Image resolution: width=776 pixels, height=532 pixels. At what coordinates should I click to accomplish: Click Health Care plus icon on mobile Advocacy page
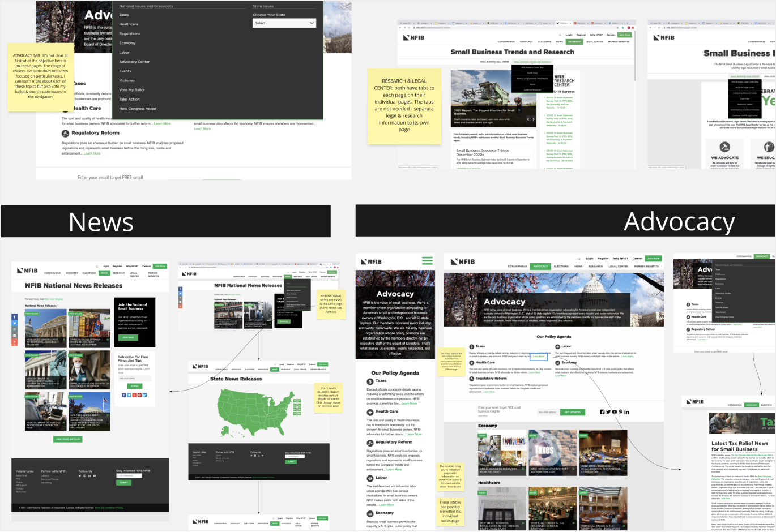click(x=369, y=413)
